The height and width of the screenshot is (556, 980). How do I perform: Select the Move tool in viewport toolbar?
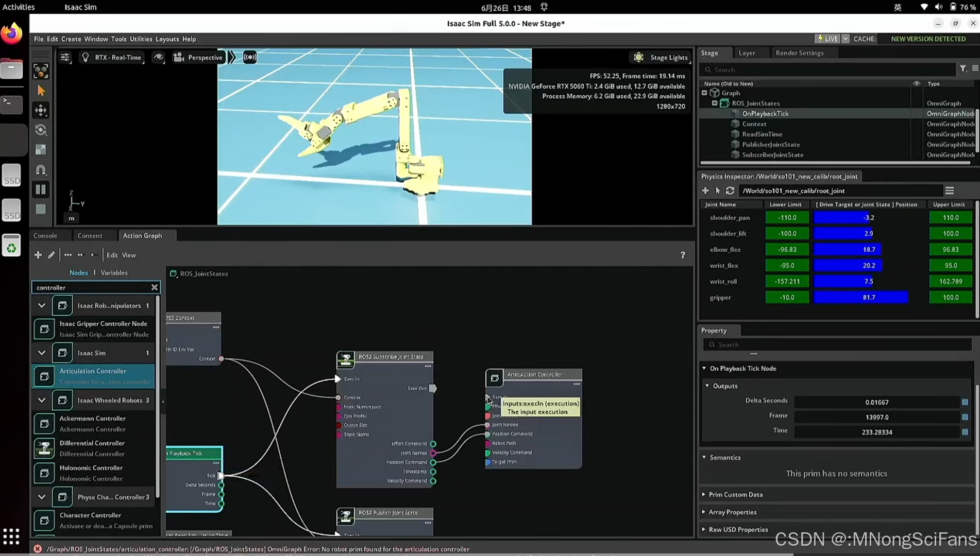pos(41,110)
